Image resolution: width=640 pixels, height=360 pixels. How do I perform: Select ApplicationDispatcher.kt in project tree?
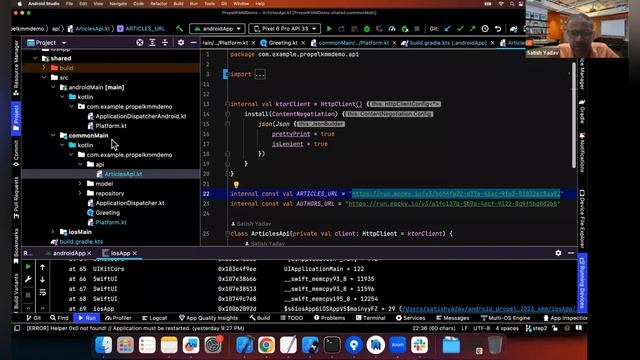pos(130,203)
